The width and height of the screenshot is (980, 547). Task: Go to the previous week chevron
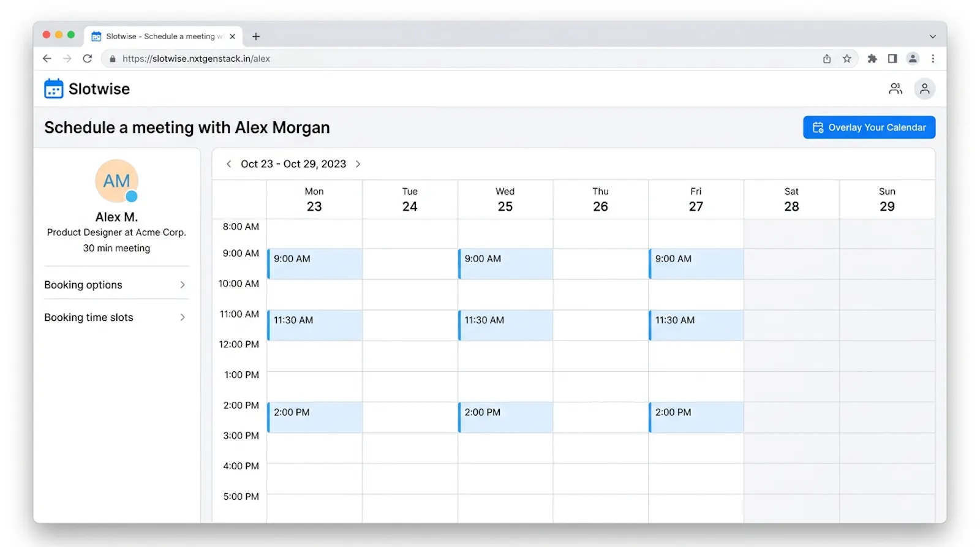click(x=228, y=164)
